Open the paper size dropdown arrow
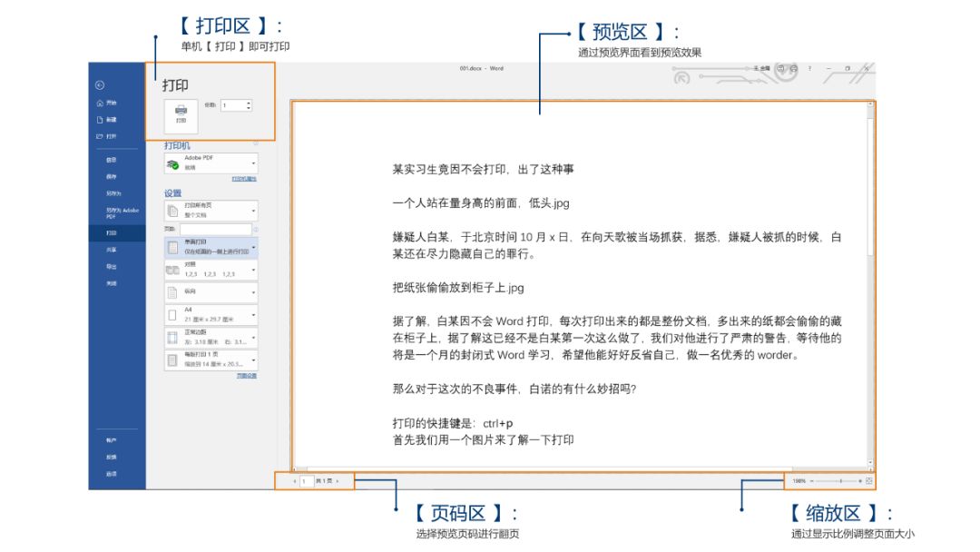 (252, 311)
